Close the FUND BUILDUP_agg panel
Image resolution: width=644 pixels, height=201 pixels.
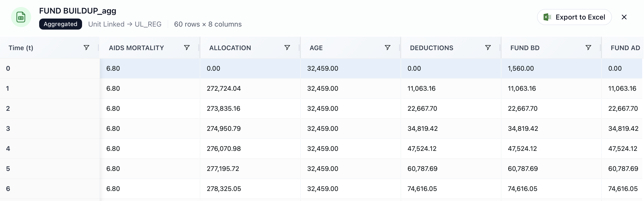624,17
